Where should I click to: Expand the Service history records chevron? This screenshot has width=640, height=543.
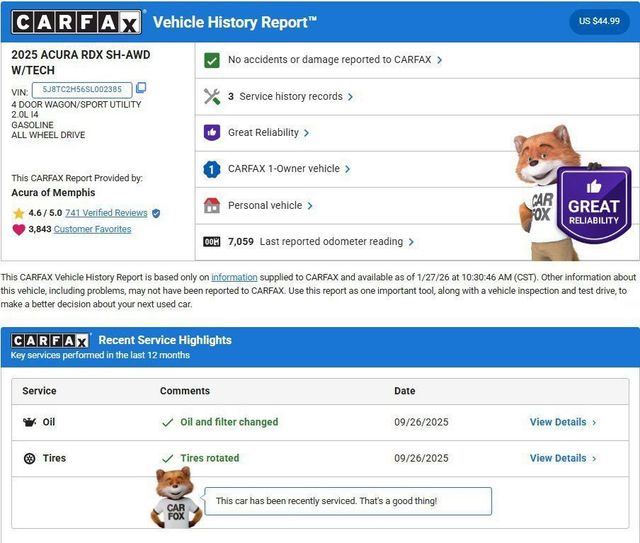pos(350,97)
